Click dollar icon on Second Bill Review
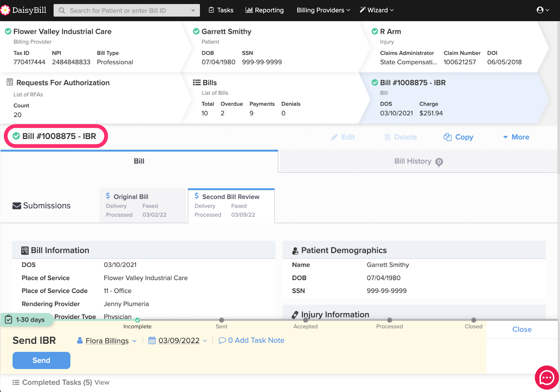 197,196
